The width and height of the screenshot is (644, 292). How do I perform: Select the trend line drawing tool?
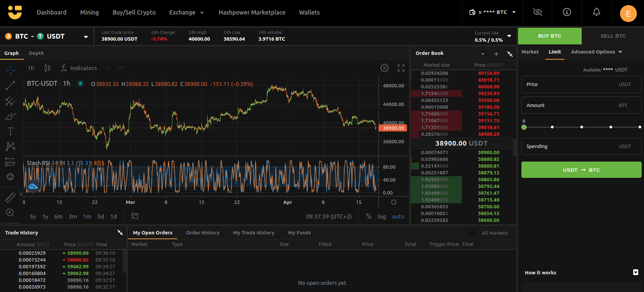click(10, 86)
